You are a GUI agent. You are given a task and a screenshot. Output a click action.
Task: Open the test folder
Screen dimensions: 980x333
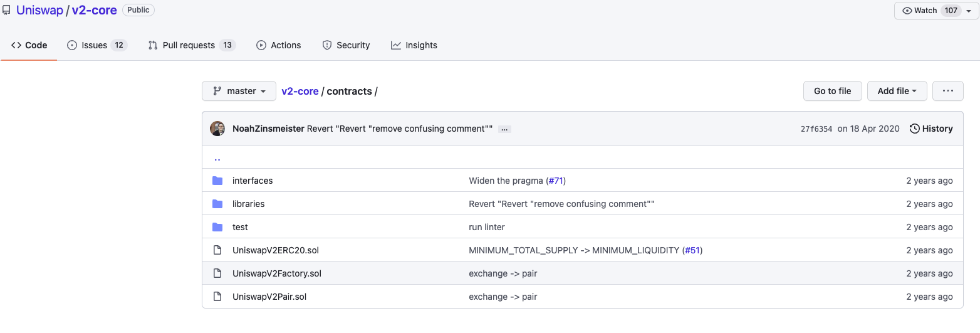point(240,227)
